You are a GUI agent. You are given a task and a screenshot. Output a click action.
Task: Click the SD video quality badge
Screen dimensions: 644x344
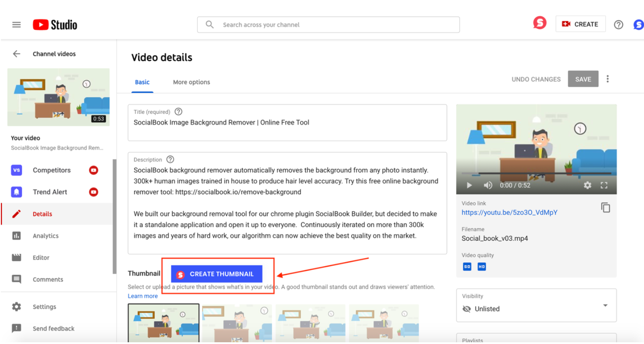[x=467, y=267]
